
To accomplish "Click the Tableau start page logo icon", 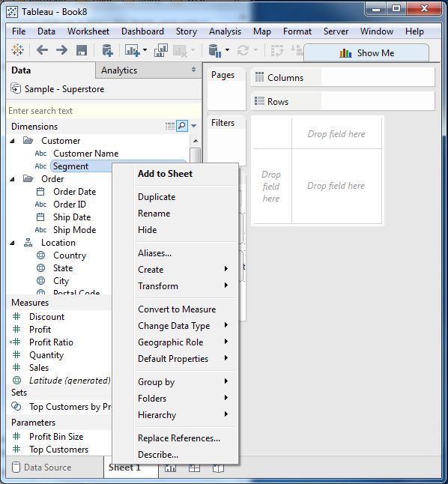I will click(x=17, y=49).
